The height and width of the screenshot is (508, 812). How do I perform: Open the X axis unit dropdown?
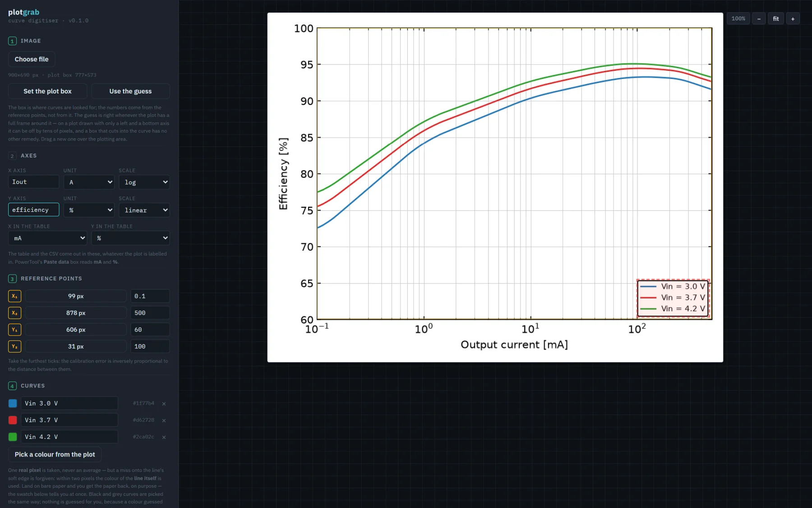[89, 182]
